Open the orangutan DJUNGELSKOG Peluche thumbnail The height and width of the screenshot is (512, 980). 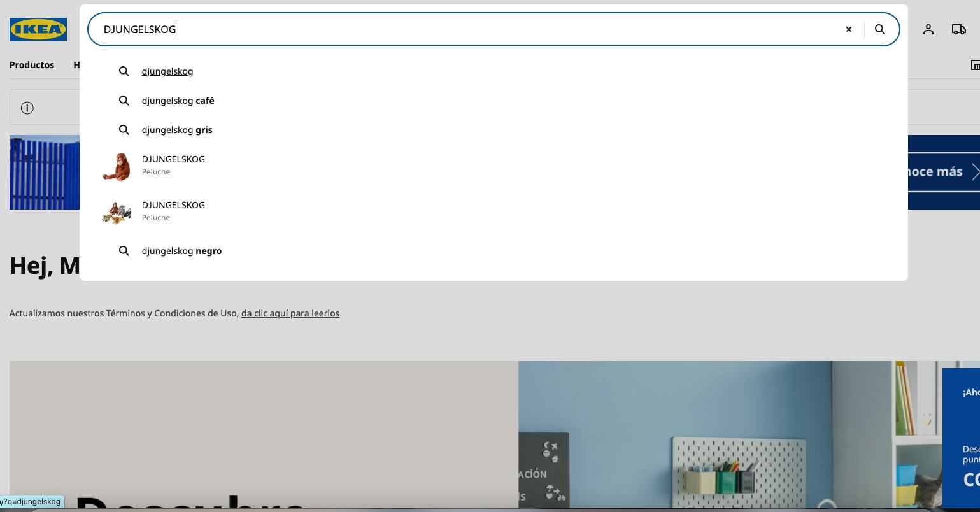[x=117, y=167]
